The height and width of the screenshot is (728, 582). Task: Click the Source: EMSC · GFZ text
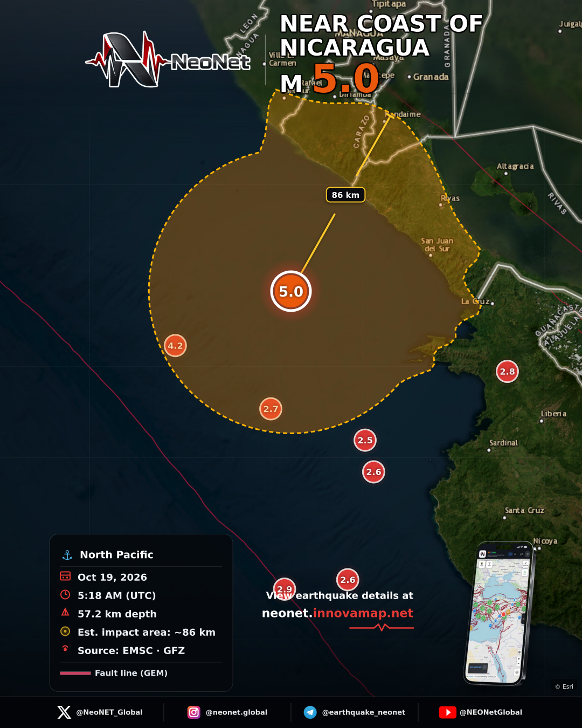coord(131,651)
